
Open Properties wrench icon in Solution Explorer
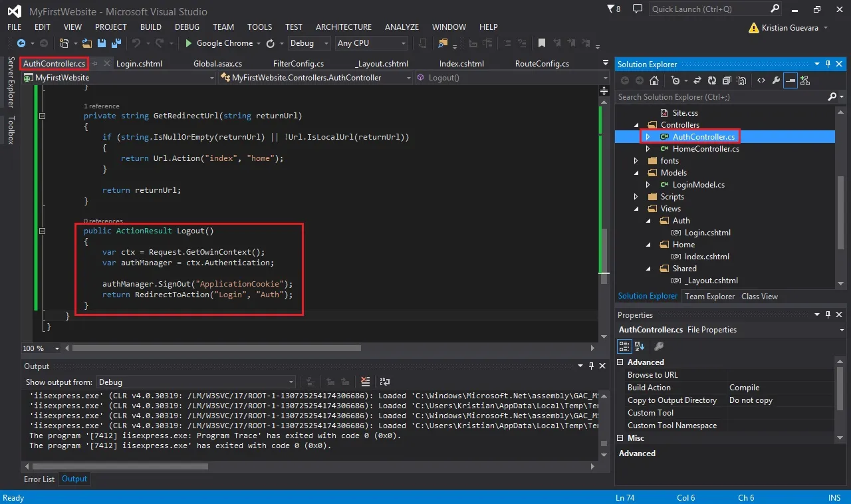[776, 80]
